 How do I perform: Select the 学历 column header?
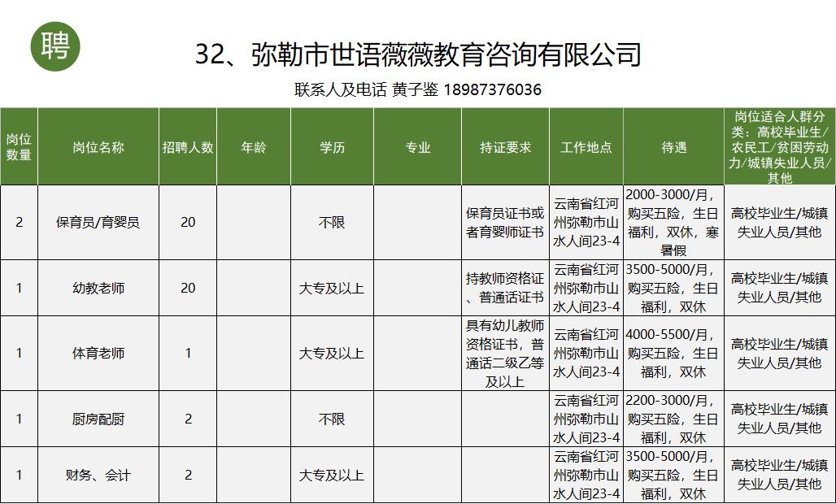[331, 146]
